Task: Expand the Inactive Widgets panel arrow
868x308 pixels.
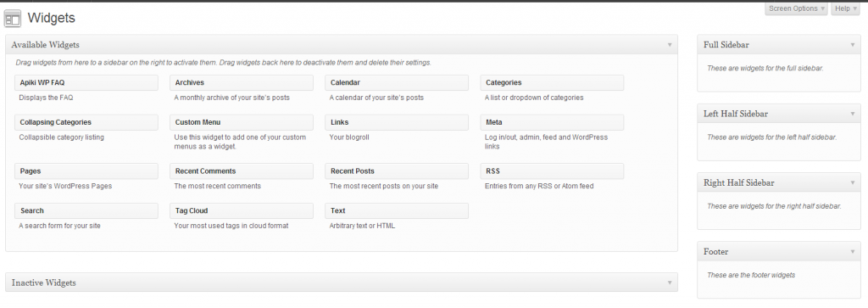Action: click(670, 283)
